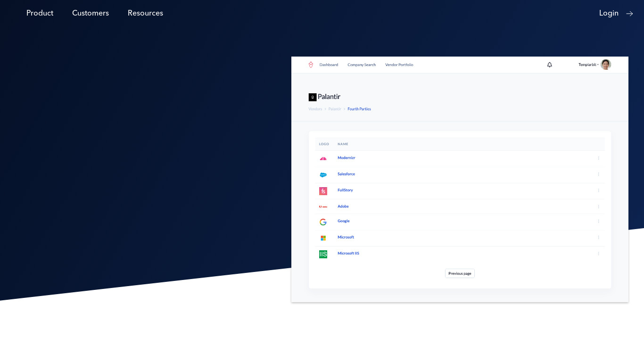Select Fourth Parties breadcrumb
The image size is (644, 362).
coord(359,109)
